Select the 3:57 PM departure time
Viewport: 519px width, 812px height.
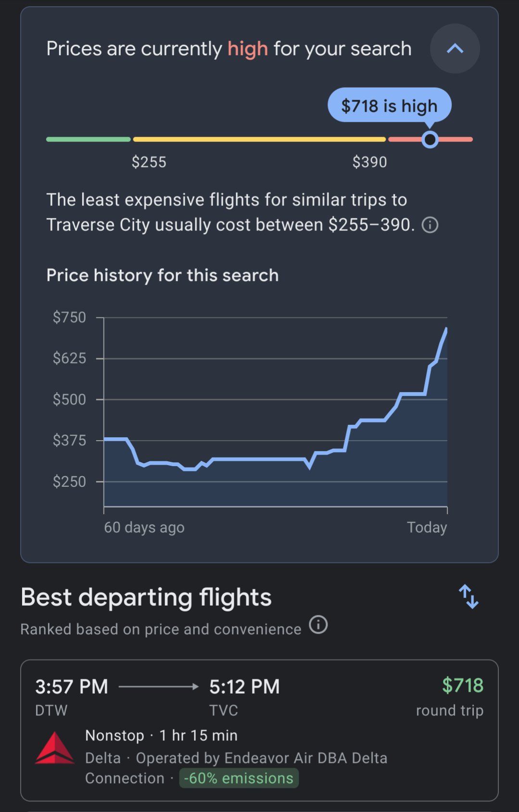click(x=72, y=686)
